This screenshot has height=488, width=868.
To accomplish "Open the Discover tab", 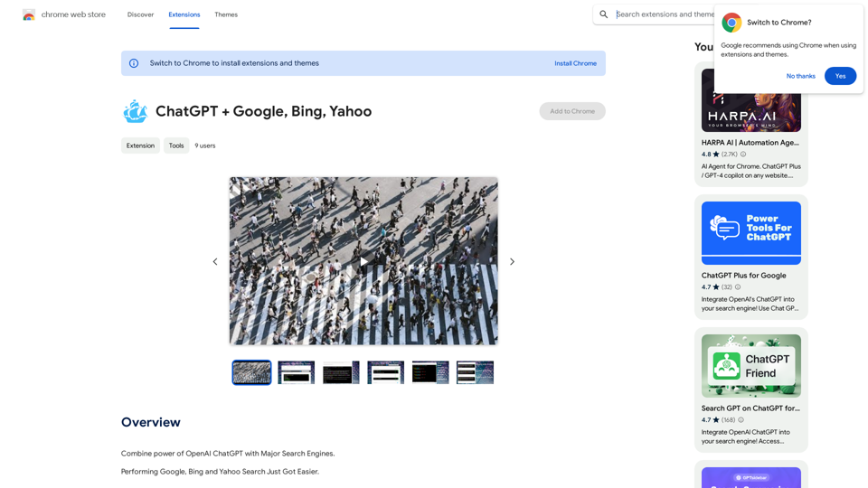I will pyautogui.click(x=141, y=14).
